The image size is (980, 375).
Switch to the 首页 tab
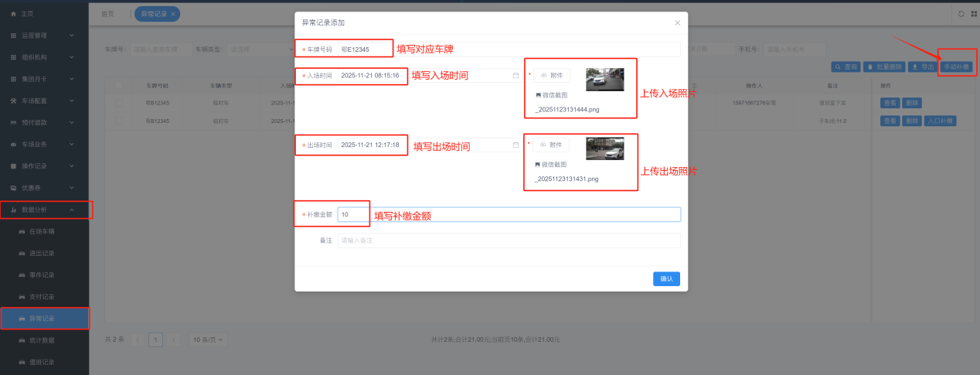108,14
